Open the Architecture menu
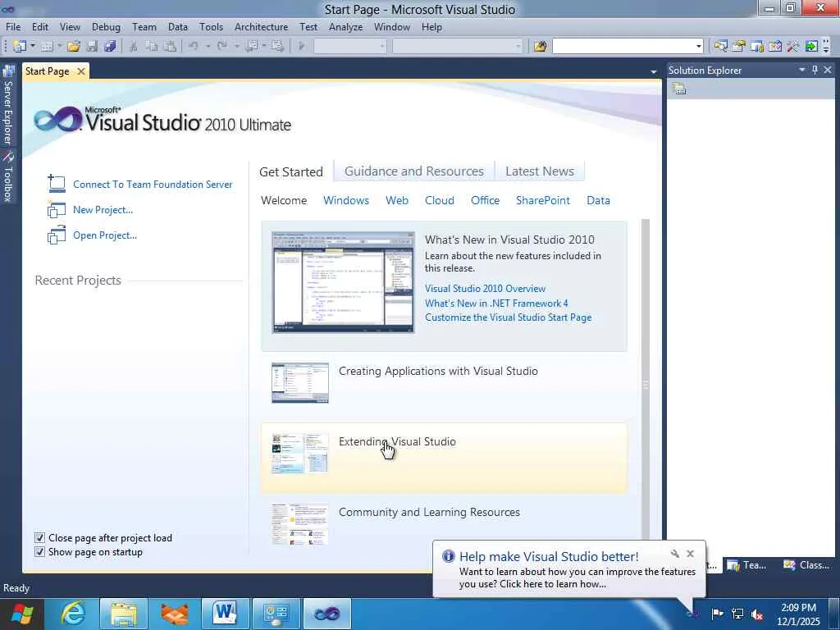This screenshot has height=630, width=840. click(261, 27)
